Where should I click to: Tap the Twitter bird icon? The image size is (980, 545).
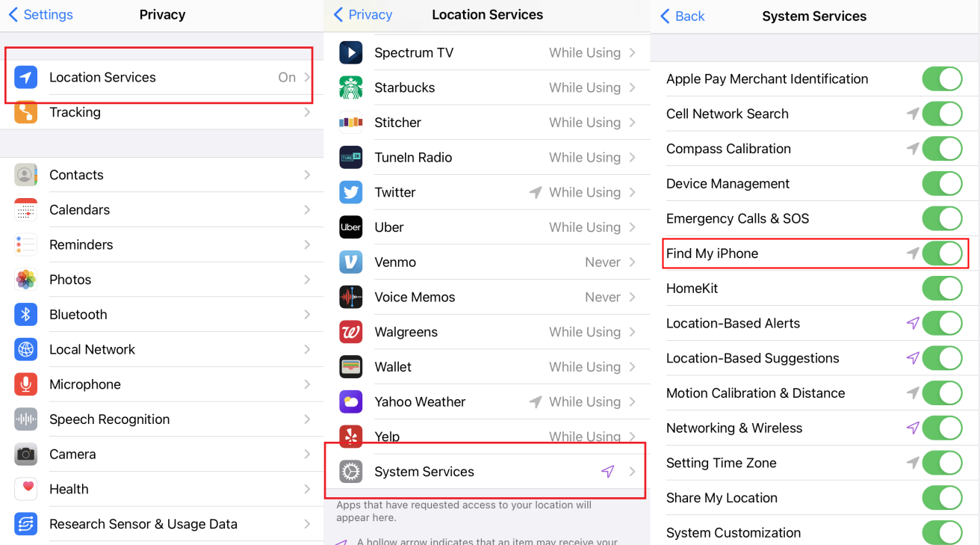pyautogui.click(x=351, y=192)
